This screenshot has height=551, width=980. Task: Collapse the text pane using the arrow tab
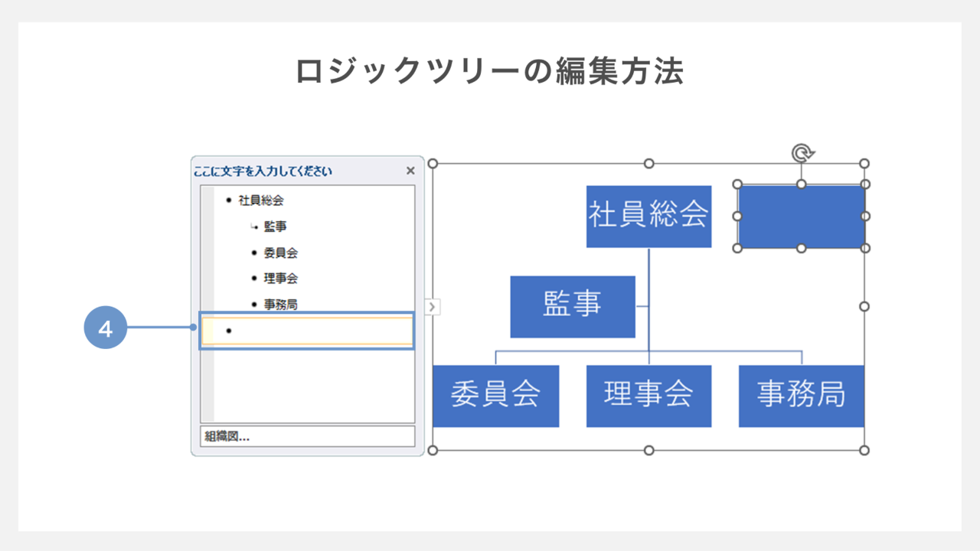pos(433,307)
